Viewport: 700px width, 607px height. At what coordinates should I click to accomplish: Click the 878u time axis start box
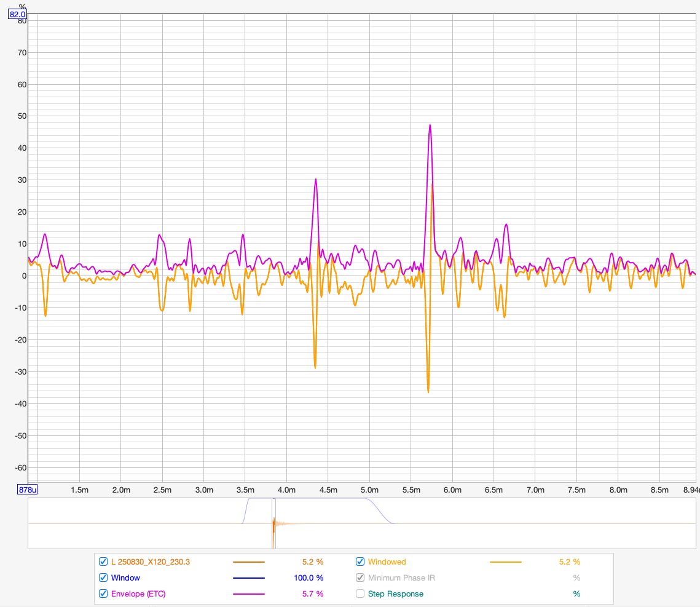28,490
